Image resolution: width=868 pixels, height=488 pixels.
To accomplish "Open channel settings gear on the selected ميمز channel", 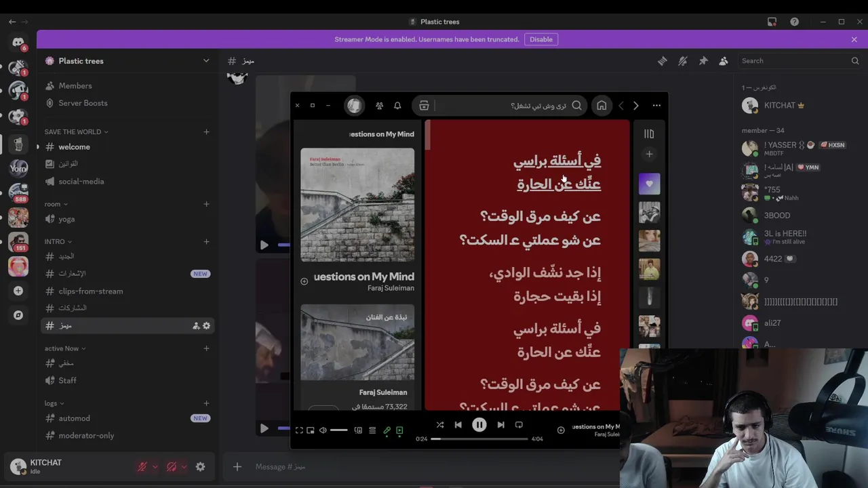I will (x=206, y=326).
